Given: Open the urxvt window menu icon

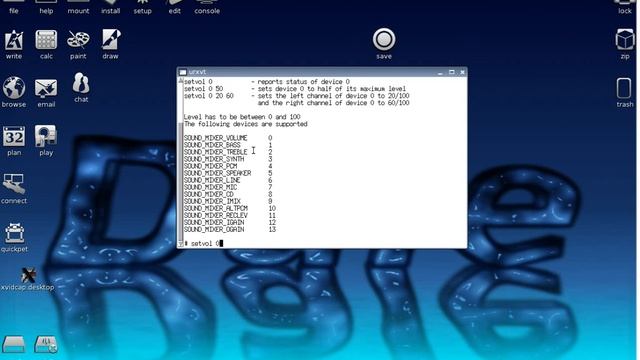Looking at the screenshot, I should tap(183, 72).
